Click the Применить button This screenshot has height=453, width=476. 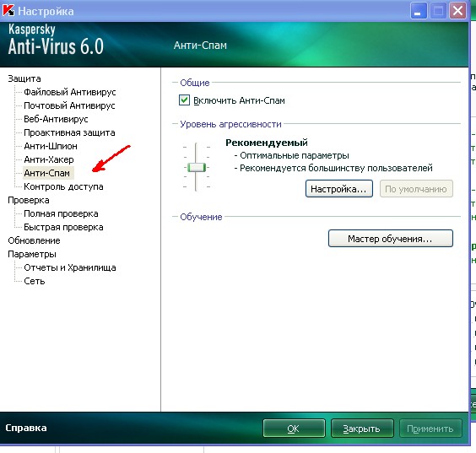coord(430,429)
